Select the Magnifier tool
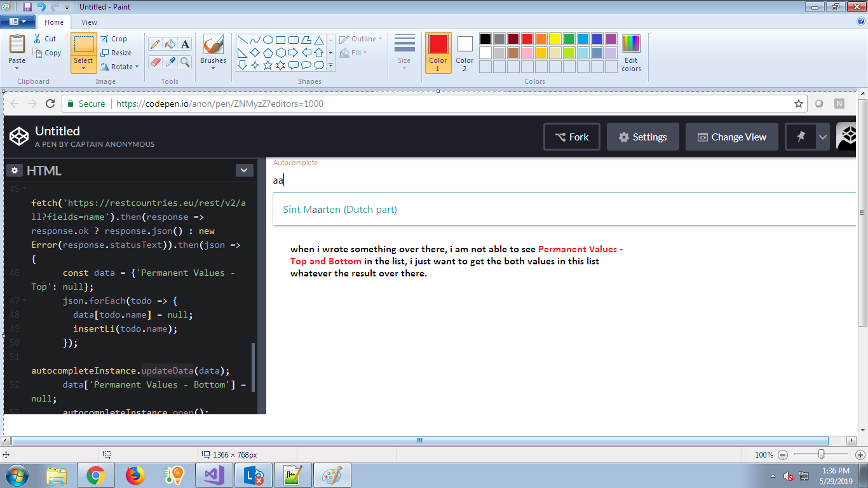 point(184,62)
